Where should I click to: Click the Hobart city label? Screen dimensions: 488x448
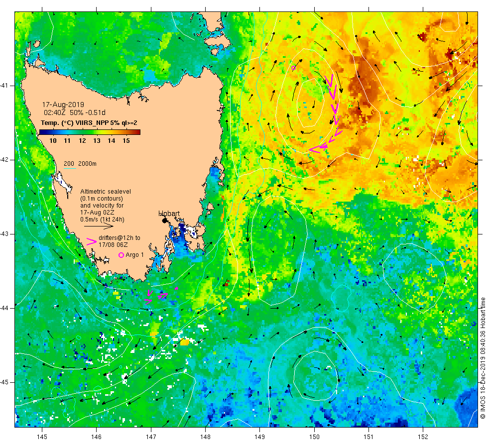pos(169,214)
